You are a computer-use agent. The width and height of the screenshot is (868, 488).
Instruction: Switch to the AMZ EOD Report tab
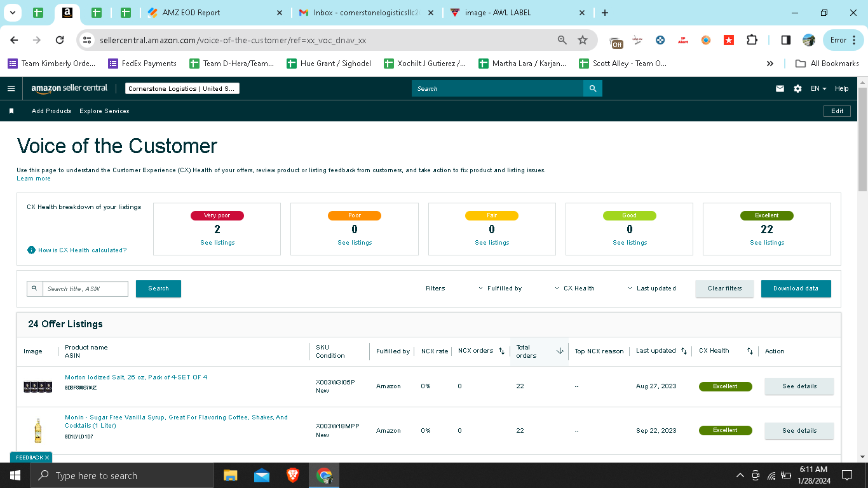coord(215,13)
